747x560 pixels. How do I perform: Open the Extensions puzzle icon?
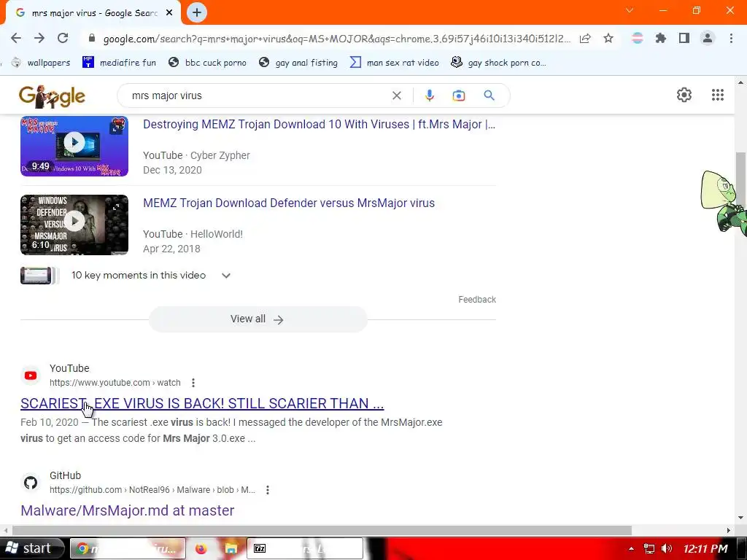[660, 38]
